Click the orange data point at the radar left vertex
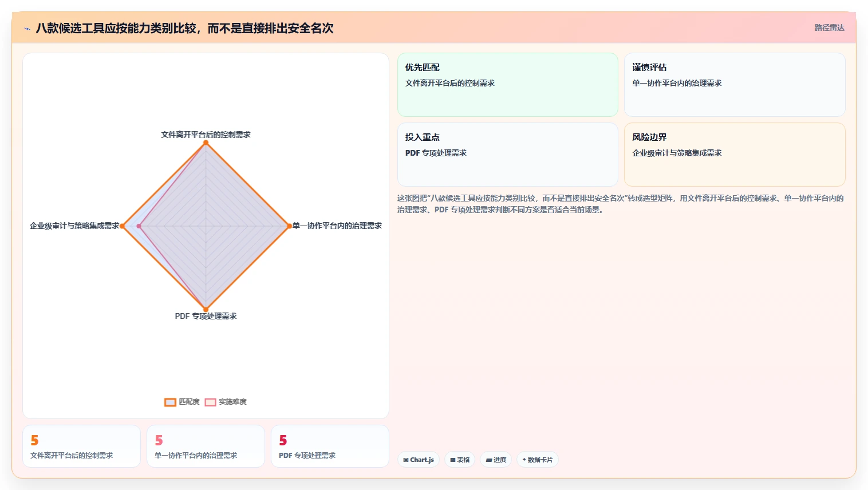This screenshot has width=868, height=490. click(x=123, y=226)
